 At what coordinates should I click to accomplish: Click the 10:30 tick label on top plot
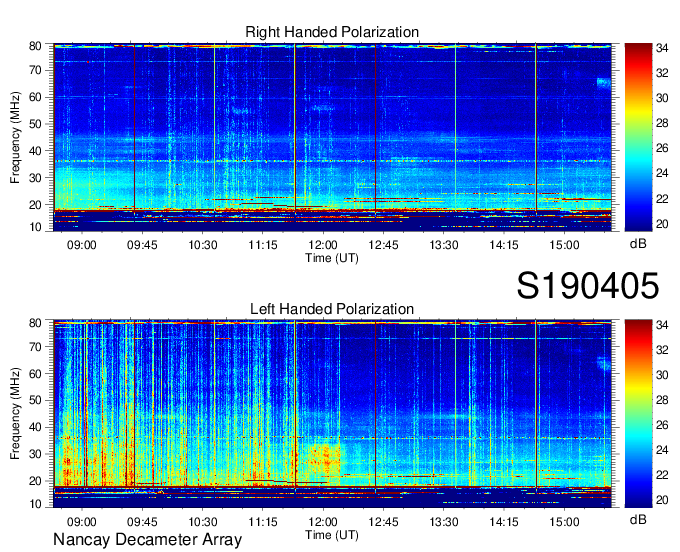[x=202, y=245]
